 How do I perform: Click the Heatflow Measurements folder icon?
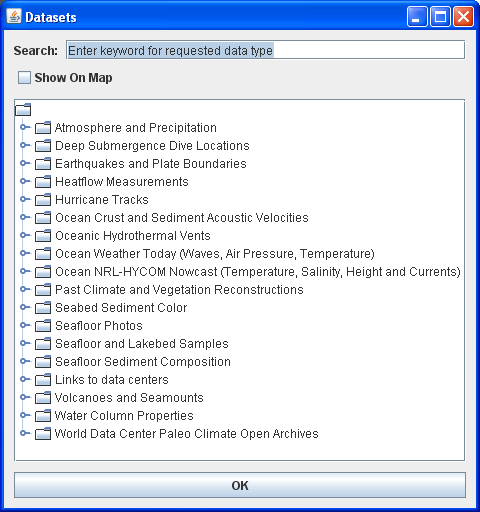click(43, 182)
